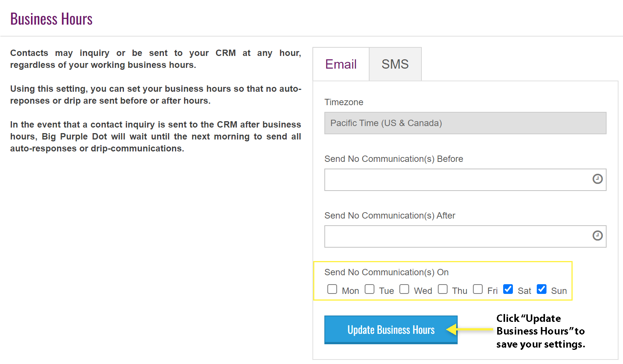
Task: Click the Mon day label
Action: (x=351, y=291)
